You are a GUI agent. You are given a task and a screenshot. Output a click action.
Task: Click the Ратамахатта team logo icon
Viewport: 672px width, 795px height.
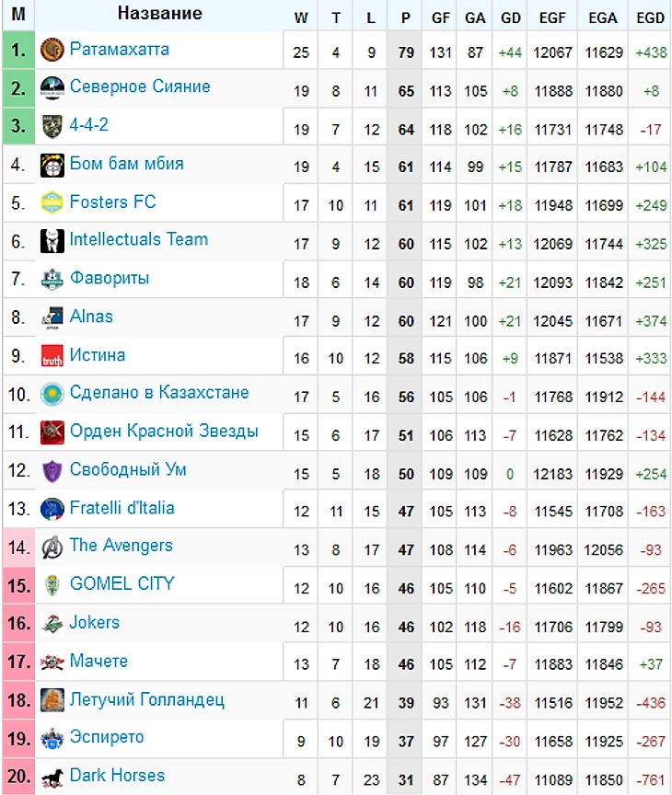(52, 50)
